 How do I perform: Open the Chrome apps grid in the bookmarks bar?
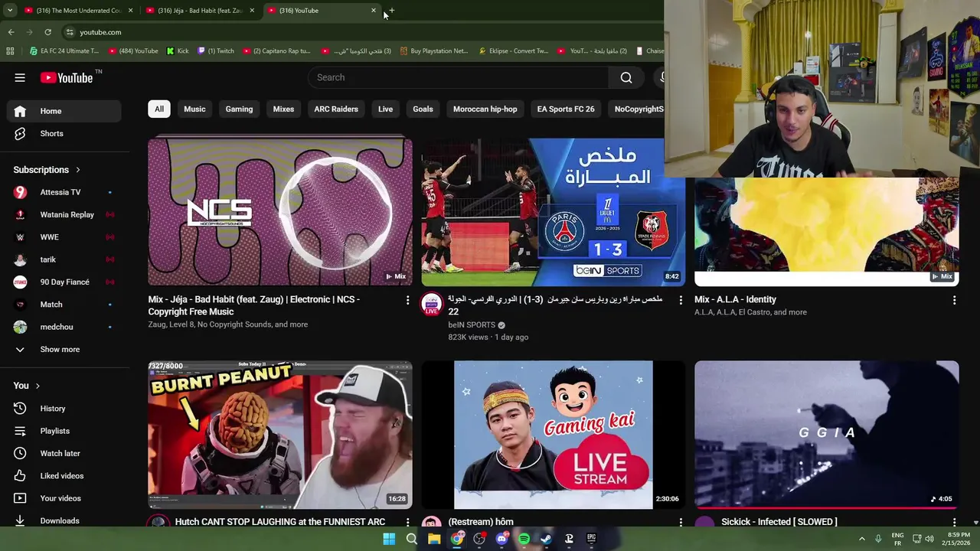(x=10, y=51)
